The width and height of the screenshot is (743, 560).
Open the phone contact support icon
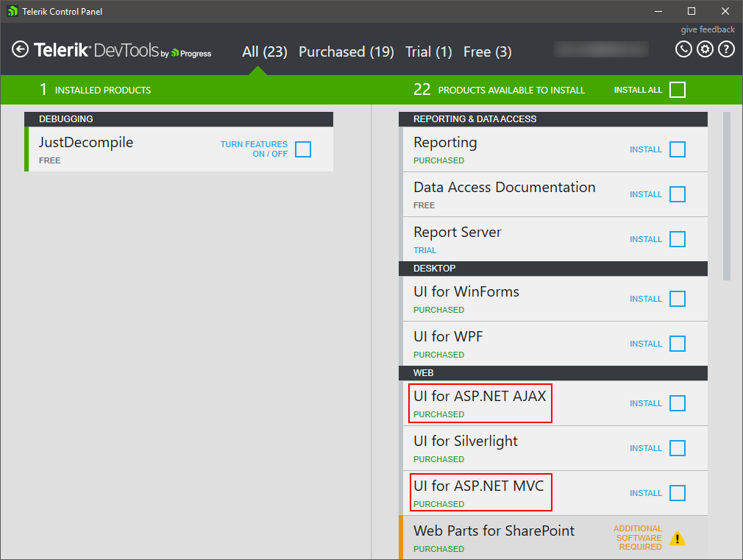coord(683,49)
